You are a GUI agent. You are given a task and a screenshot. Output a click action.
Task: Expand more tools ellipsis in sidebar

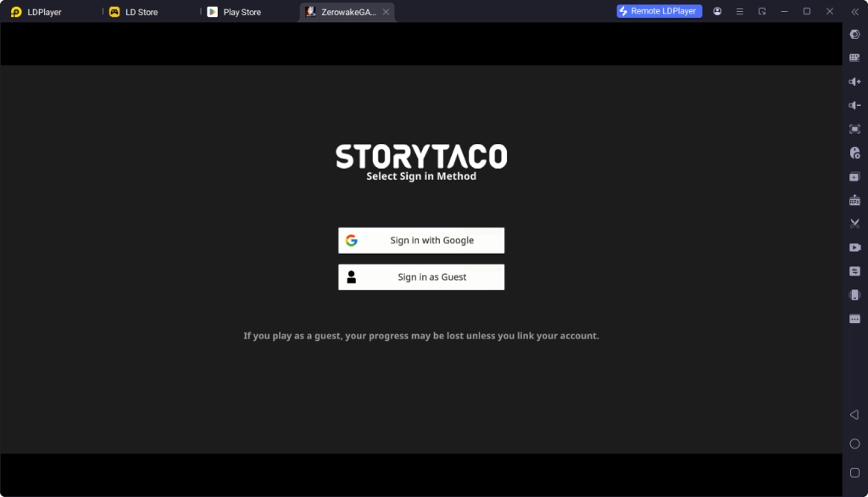tap(854, 319)
